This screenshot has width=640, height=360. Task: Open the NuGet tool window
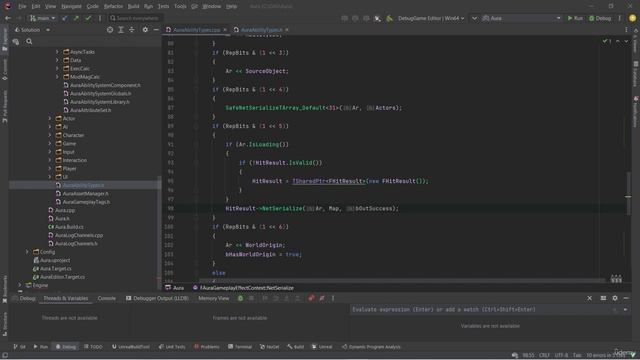270,347
